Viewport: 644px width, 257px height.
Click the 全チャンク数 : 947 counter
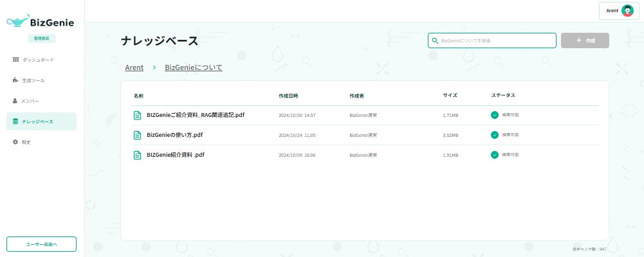click(x=589, y=249)
